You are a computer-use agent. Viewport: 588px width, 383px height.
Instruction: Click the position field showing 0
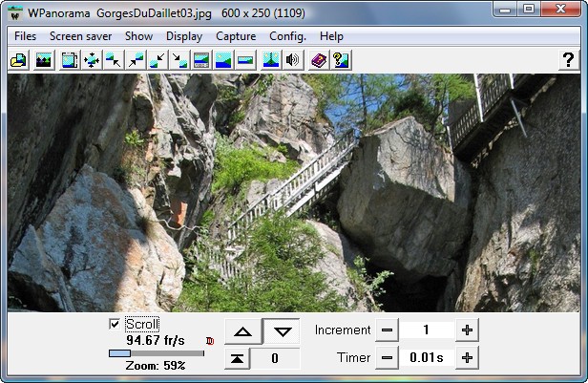pyautogui.click(x=275, y=358)
